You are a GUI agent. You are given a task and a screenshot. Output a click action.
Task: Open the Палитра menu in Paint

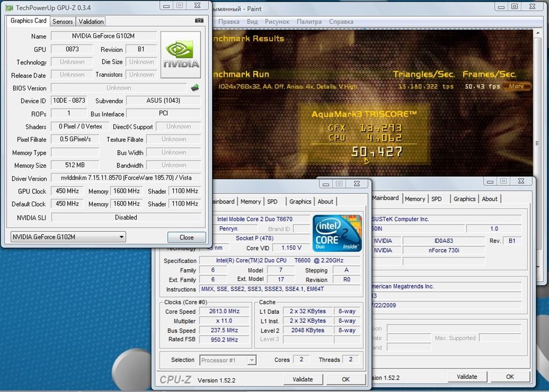coord(309,21)
